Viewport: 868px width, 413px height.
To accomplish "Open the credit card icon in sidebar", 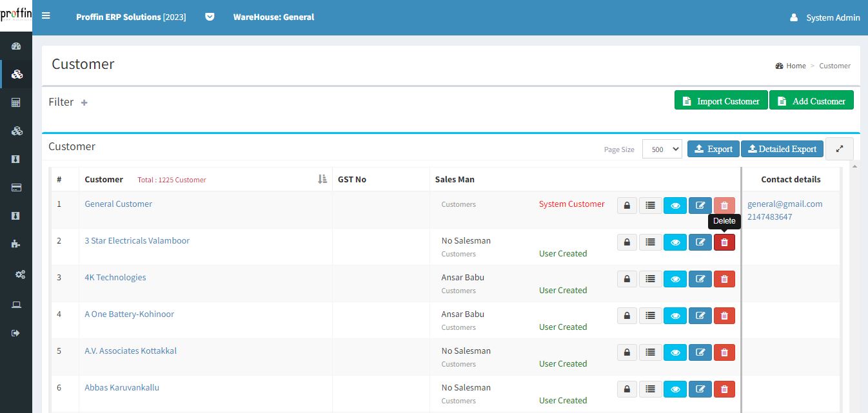I will click(17, 187).
